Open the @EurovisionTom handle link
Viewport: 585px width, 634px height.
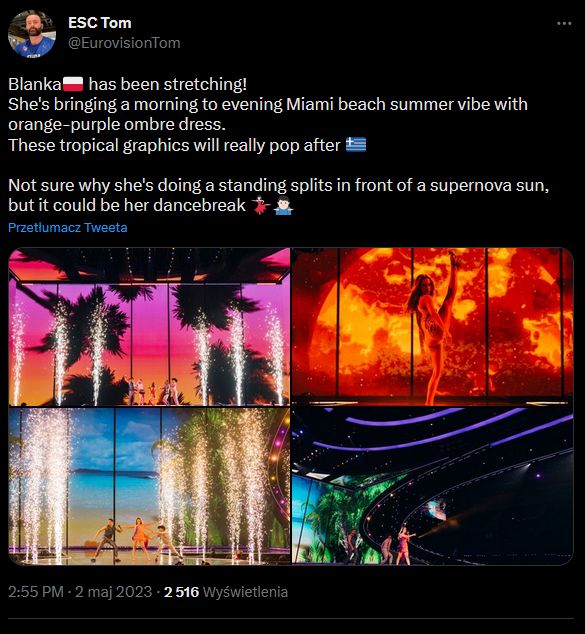pyautogui.click(x=124, y=43)
